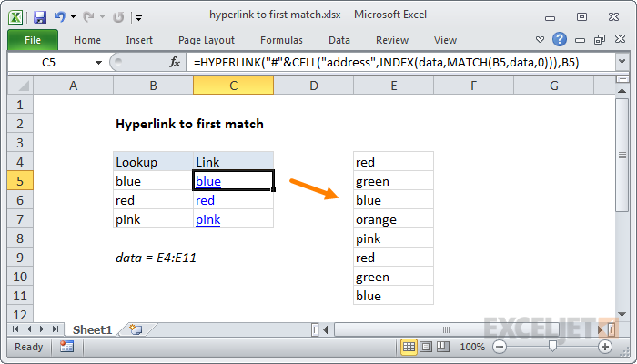Image resolution: width=637 pixels, height=364 pixels.
Task: Click the Zoom In plus button
Action: [x=605, y=347]
